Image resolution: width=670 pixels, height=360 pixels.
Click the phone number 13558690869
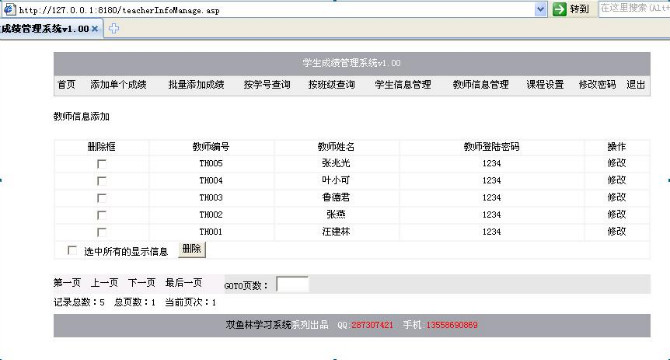(x=452, y=325)
